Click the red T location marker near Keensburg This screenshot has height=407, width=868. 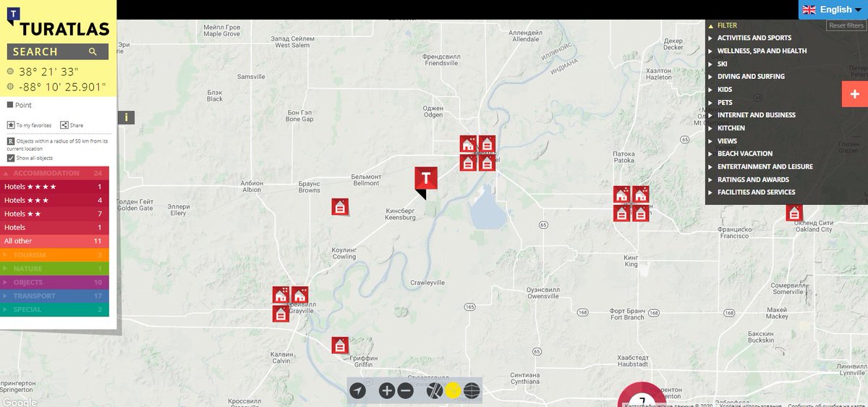[426, 181]
